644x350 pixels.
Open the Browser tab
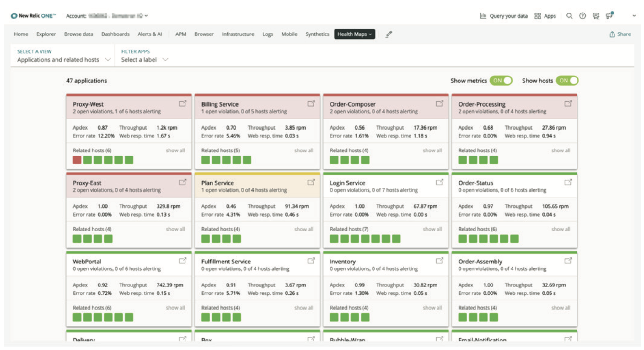(204, 34)
